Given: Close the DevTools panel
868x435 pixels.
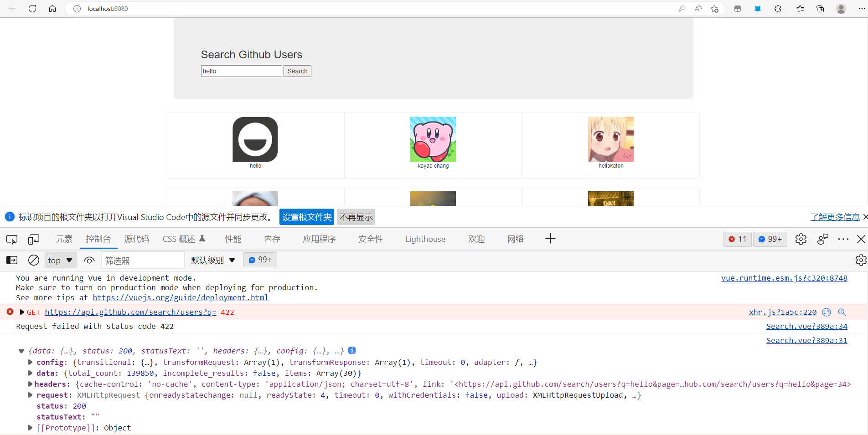Looking at the screenshot, I should [861, 239].
